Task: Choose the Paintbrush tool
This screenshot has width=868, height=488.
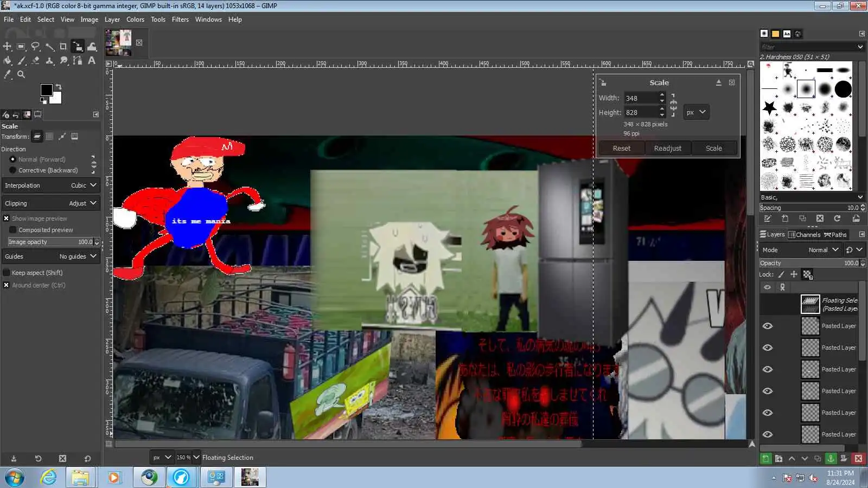Action: 21,61
